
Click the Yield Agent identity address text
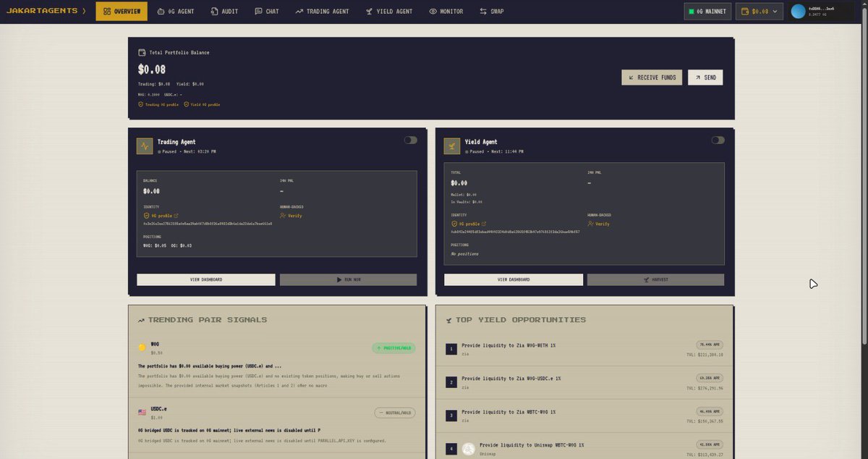pos(515,232)
